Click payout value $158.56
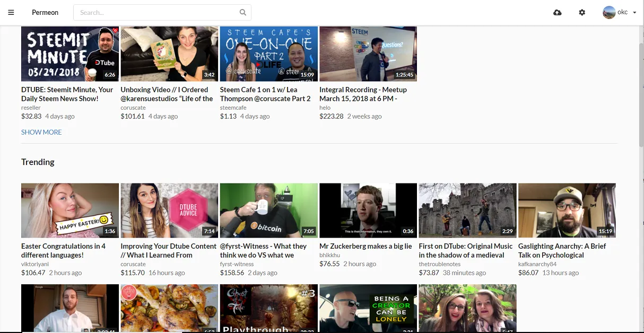The width and height of the screenshot is (644, 333). point(232,273)
